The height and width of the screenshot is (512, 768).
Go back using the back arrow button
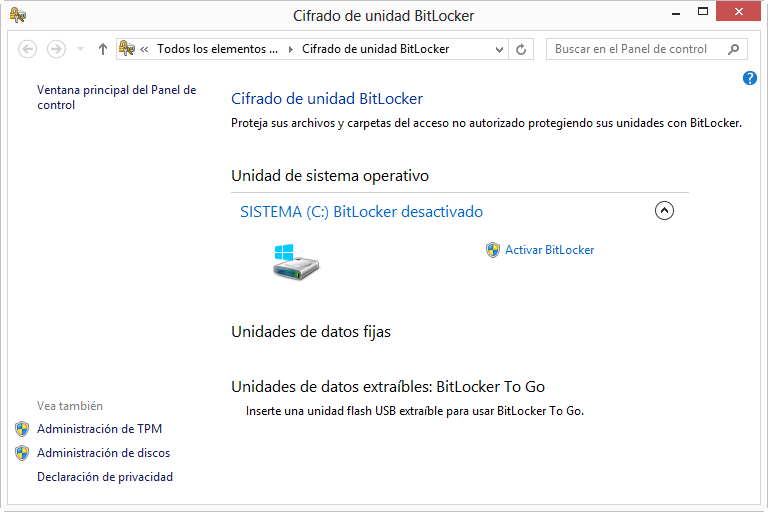point(28,49)
